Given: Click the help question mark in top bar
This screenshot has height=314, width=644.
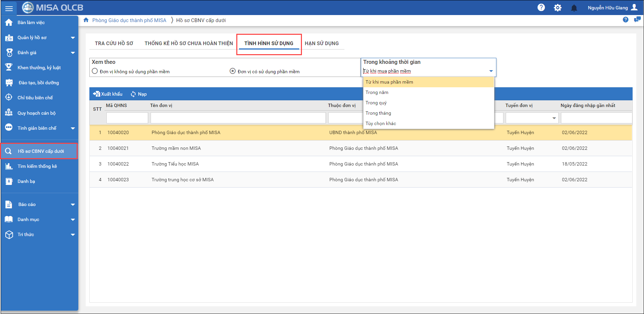Looking at the screenshot, I should click(541, 7).
